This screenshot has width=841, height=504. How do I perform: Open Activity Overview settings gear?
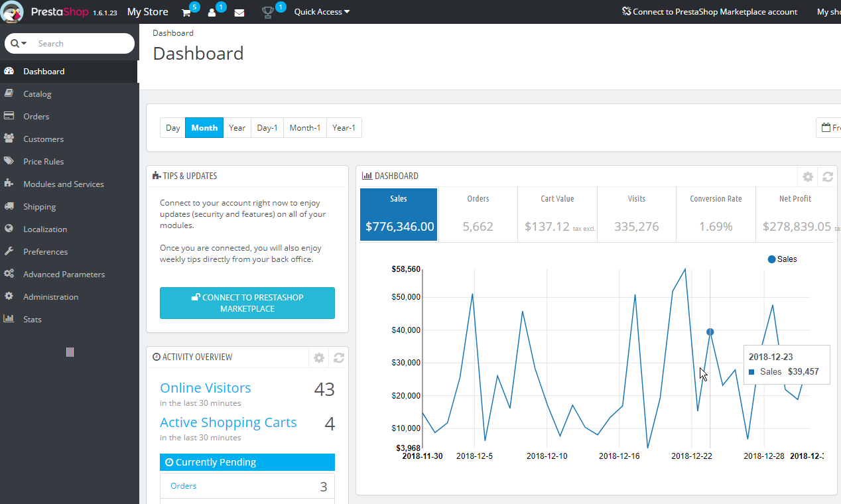tap(319, 357)
